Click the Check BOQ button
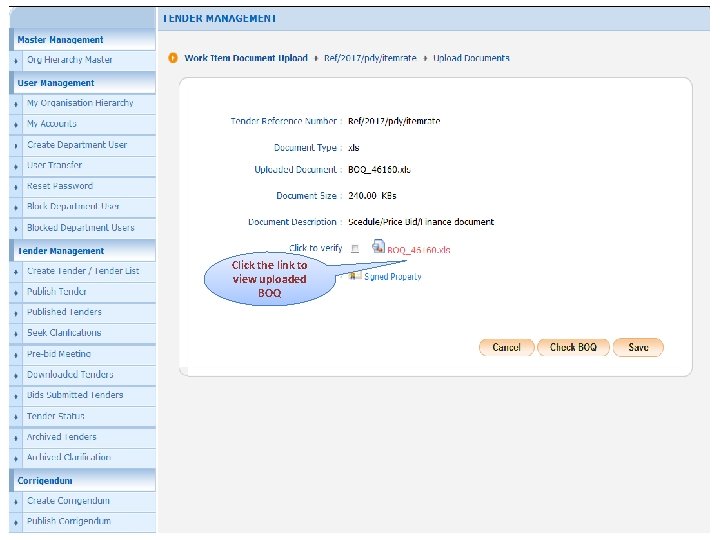720x540 pixels. click(x=573, y=347)
